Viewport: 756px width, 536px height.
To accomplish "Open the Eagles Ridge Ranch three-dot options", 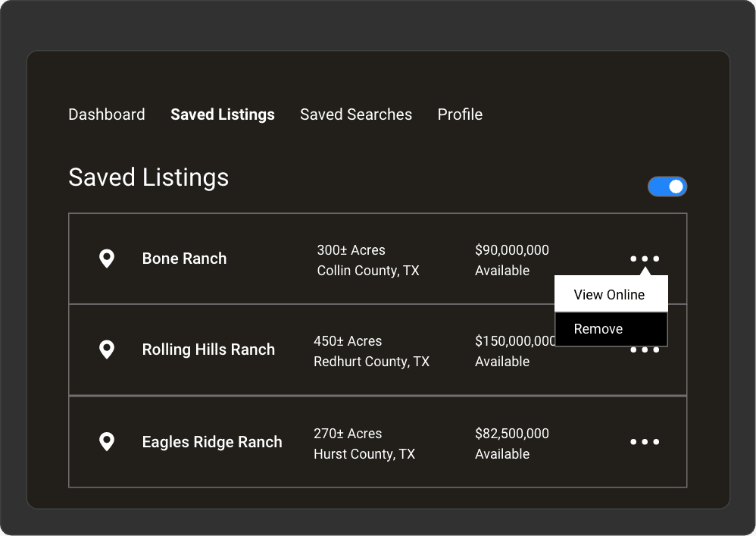I will tap(645, 442).
